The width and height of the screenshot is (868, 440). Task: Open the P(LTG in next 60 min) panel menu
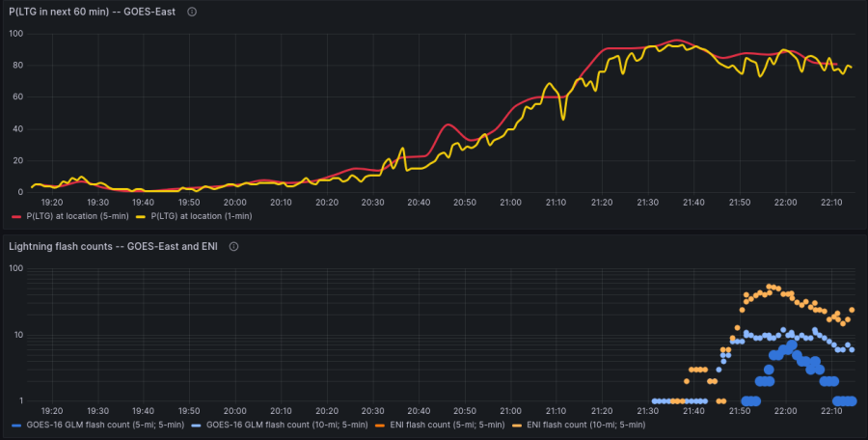click(x=92, y=12)
